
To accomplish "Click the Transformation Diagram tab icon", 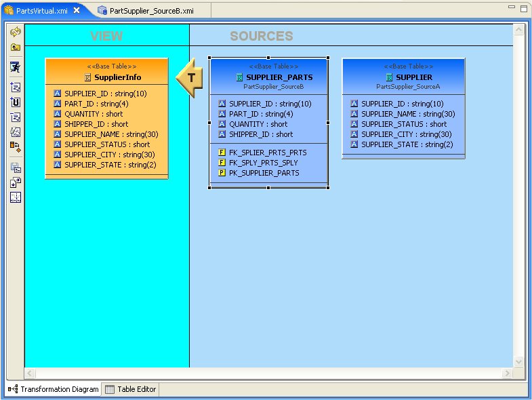I will pyautogui.click(x=13, y=389).
